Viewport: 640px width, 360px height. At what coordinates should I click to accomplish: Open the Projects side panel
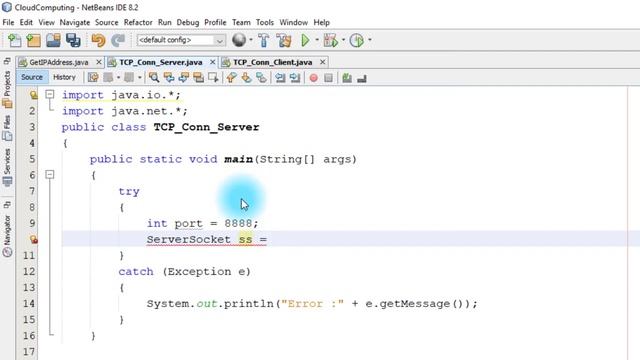(x=7, y=89)
